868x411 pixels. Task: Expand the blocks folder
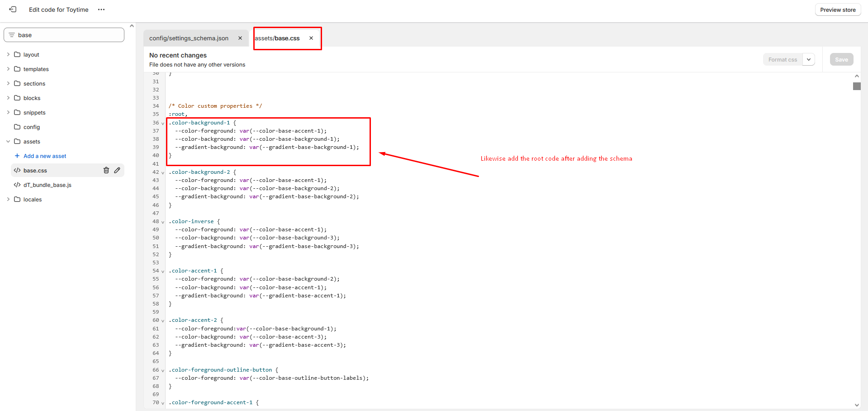pos(8,98)
